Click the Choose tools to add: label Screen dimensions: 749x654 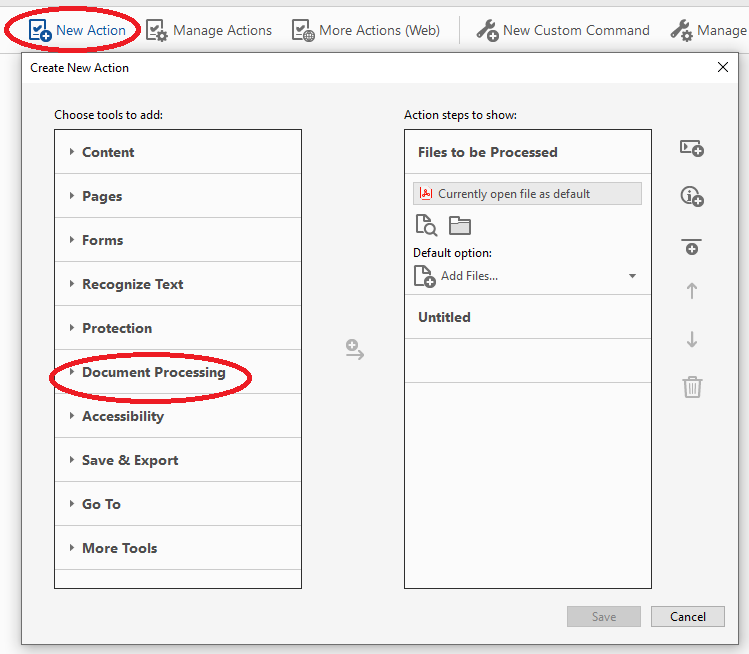pyautogui.click(x=108, y=115)
